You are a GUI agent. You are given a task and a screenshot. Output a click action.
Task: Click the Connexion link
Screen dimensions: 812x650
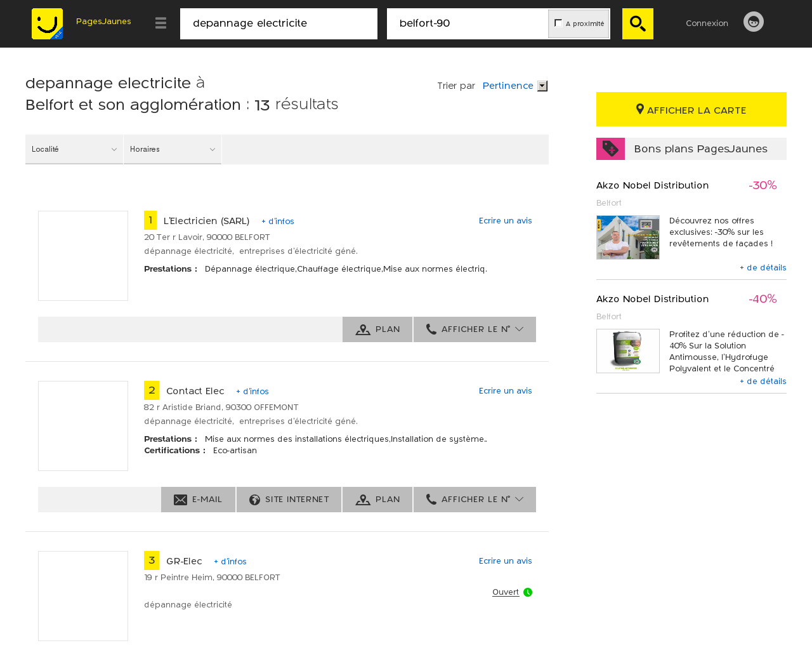pyautogui.click(x=707, y=23)
